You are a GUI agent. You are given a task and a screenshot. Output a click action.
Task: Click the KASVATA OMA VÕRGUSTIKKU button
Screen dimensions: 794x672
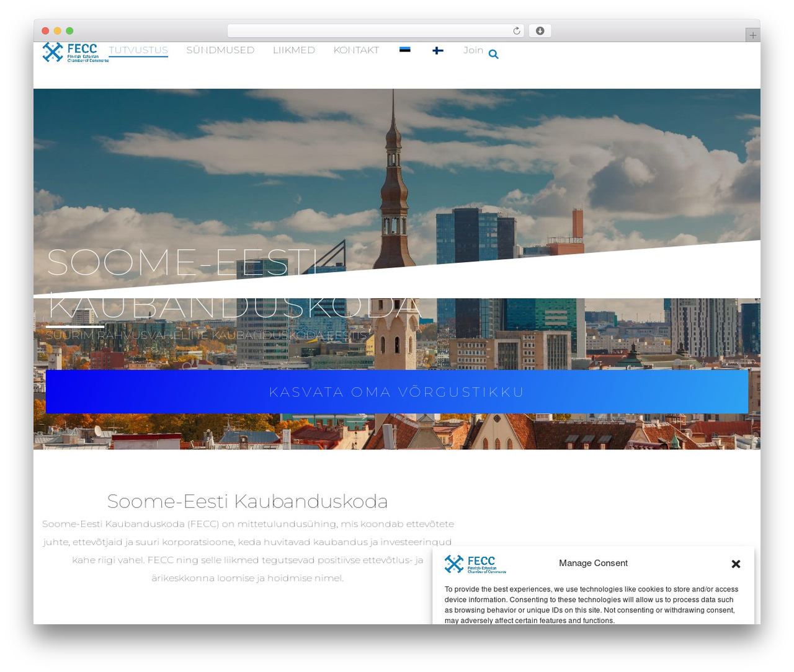pyautogui.click(x=397, y=392)
